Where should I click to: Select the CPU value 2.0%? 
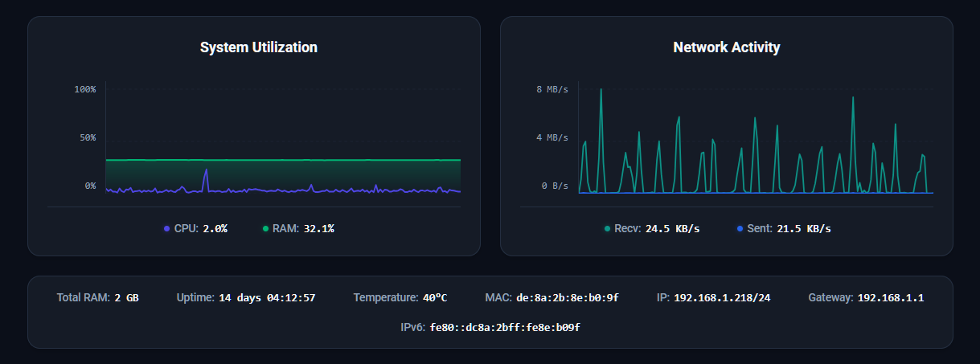[215, 229]
